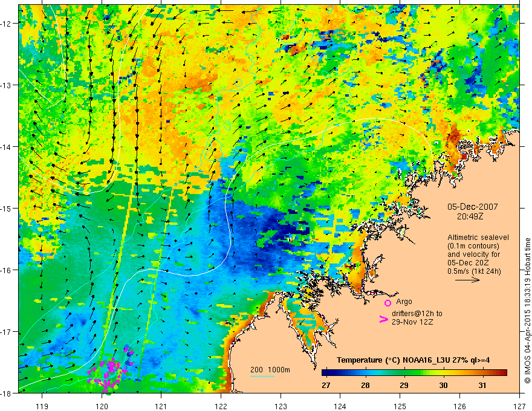
Task: Click the color bar value 29
Action: click(x=404, y=386)
